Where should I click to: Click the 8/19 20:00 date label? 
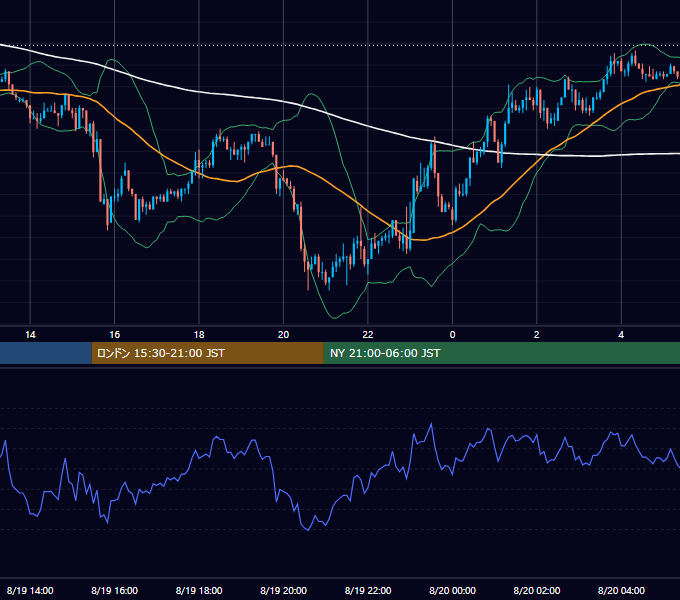tap(283, 590)
